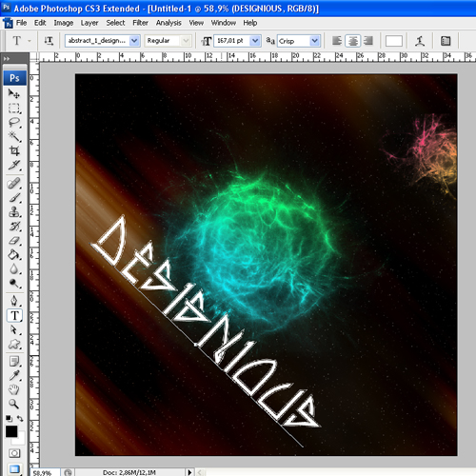Toggle text orientation in options bar

click(x=49, y=41)
